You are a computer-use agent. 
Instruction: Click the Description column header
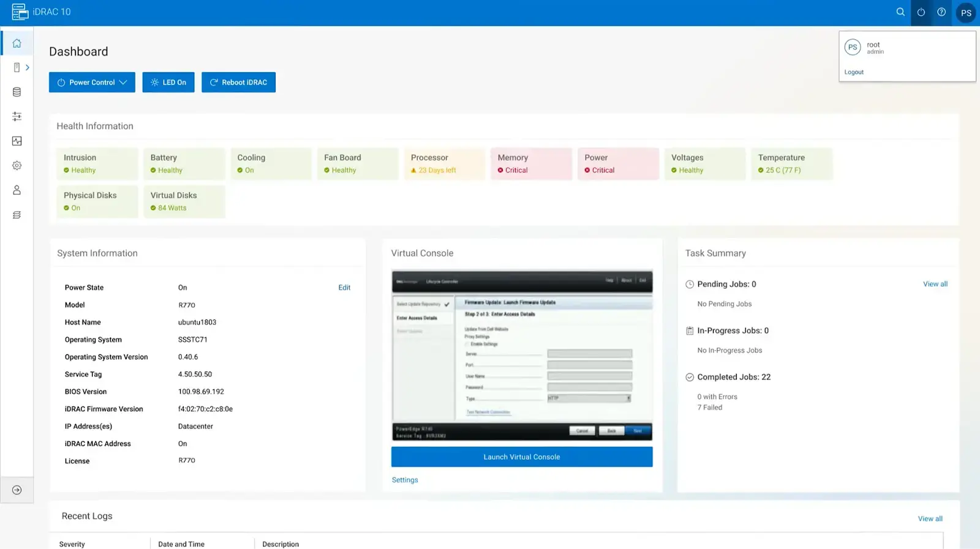pos(281,544)
